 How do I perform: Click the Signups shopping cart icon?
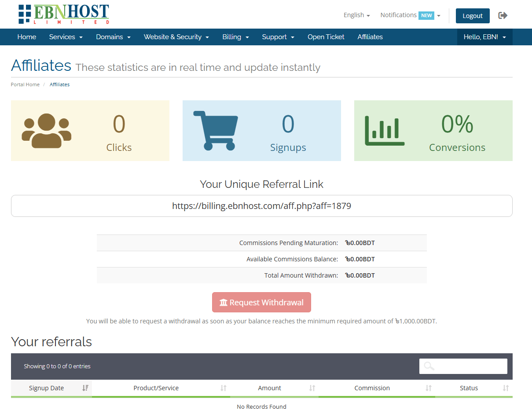(x=216, y=131)
